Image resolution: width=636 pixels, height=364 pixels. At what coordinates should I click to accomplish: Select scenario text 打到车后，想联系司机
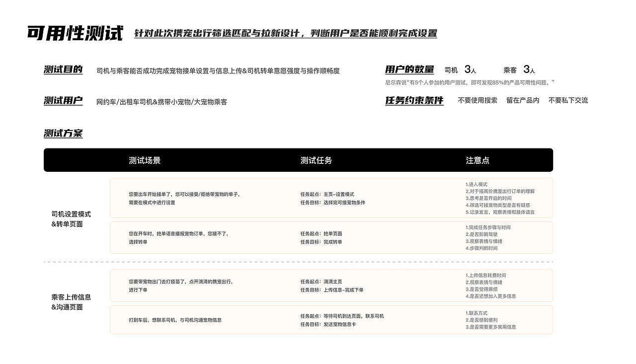[x=175, y=320]
